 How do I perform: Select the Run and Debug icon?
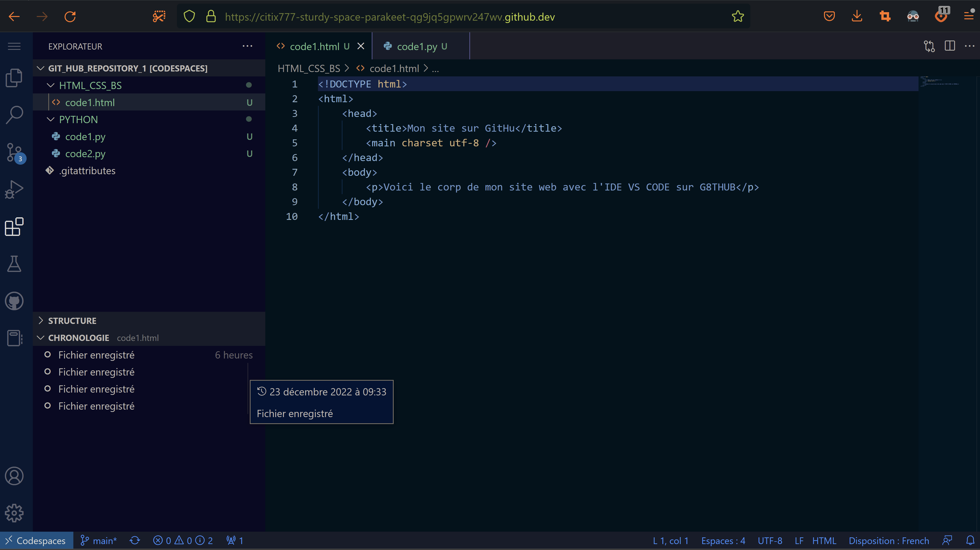(14, 188)
